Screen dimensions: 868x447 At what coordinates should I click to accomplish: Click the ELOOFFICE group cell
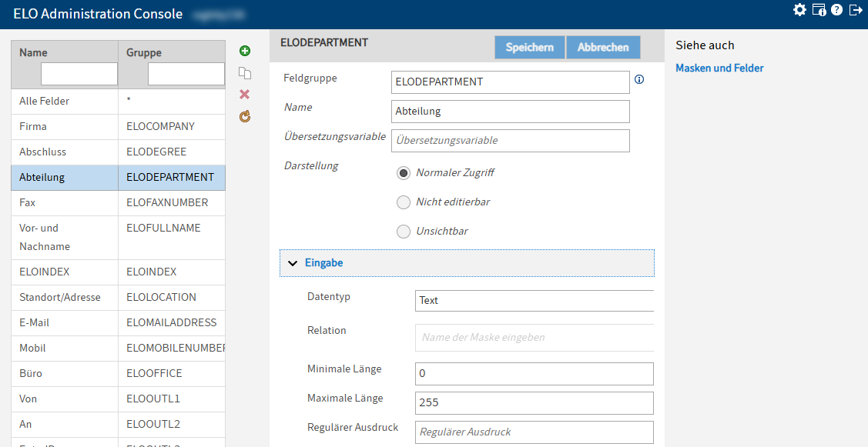click(172, 374)
